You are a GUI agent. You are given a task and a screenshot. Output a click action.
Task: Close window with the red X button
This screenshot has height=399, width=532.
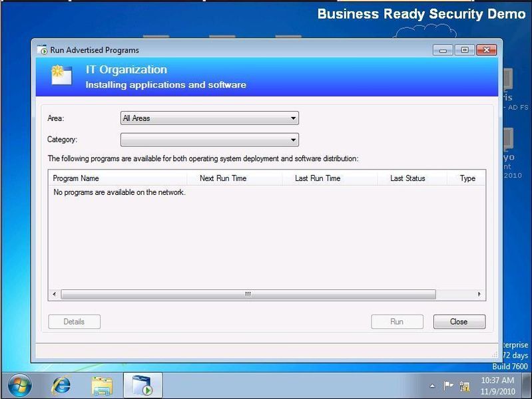tap(487, 50)
